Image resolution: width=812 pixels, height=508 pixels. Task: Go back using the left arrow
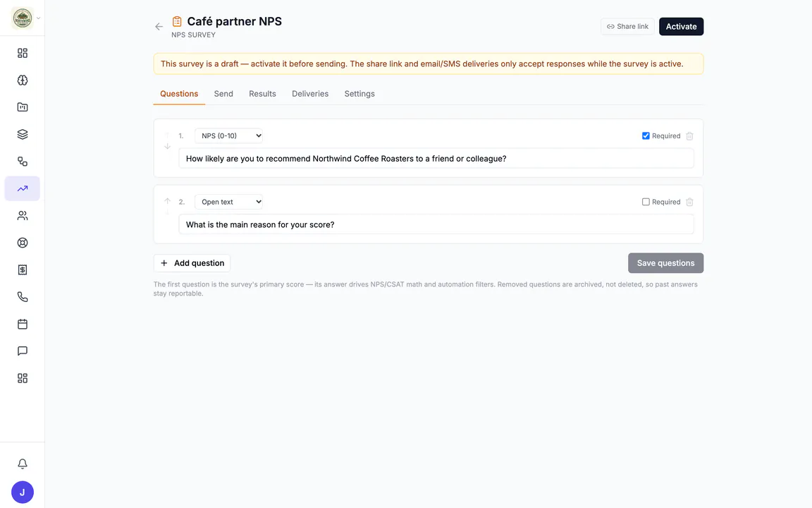tap(159, 26)
